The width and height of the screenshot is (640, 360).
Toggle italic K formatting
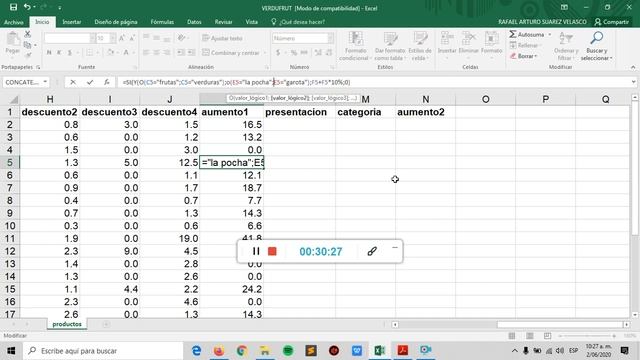pos(60,53)
